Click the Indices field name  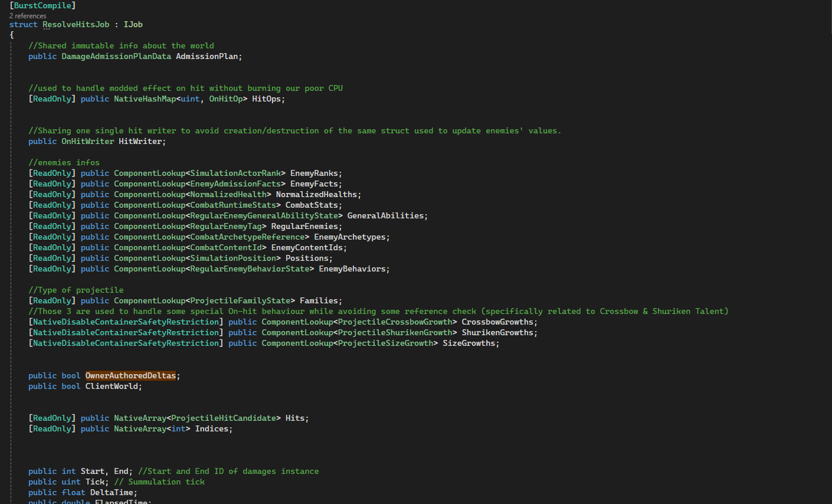212,428
